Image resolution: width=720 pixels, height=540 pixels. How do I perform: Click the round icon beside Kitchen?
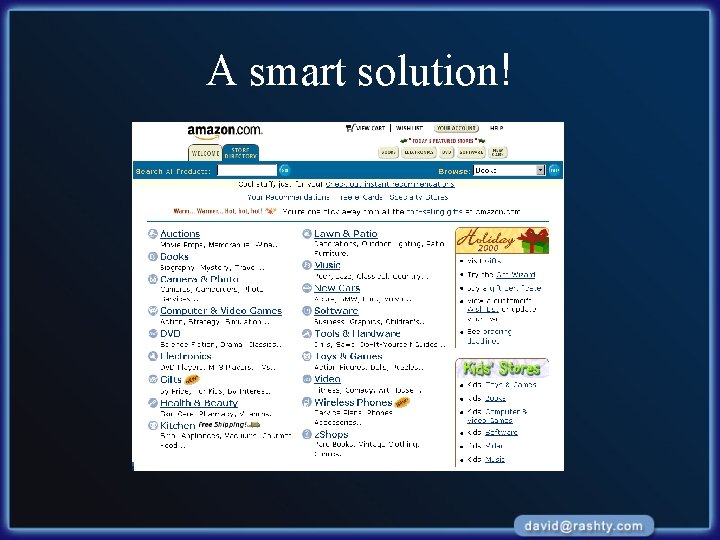[153, 426]
